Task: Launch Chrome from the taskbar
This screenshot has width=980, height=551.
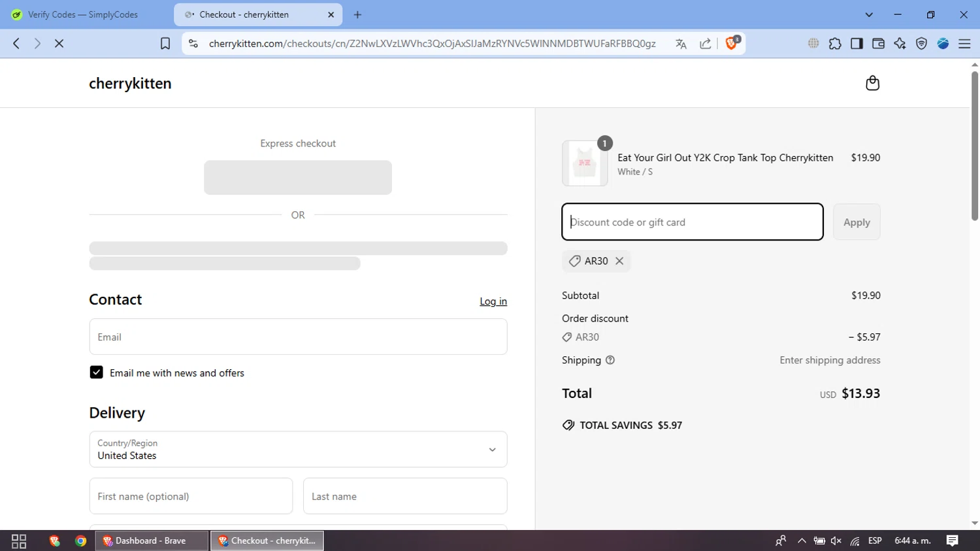Action: click(x=80, y=541)
